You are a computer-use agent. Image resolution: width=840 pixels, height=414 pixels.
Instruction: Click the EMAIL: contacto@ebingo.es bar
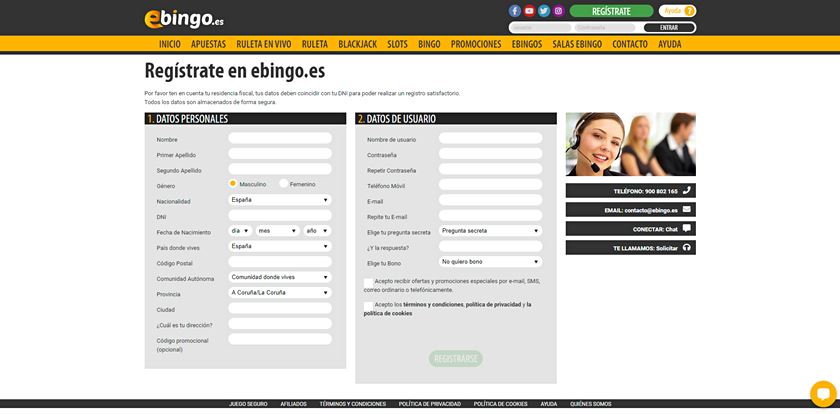(x=631, y=210)
